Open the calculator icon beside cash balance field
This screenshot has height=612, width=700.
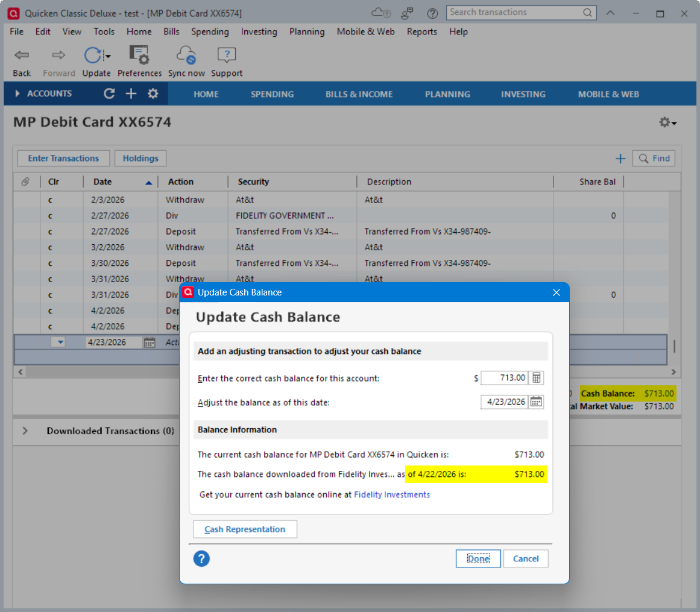tap(536, 378)
